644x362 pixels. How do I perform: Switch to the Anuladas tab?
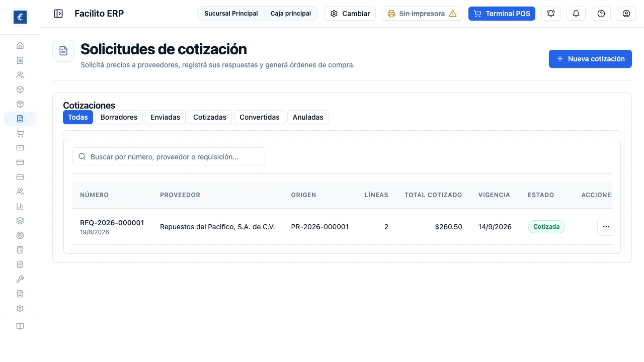[x=308, y=117]
